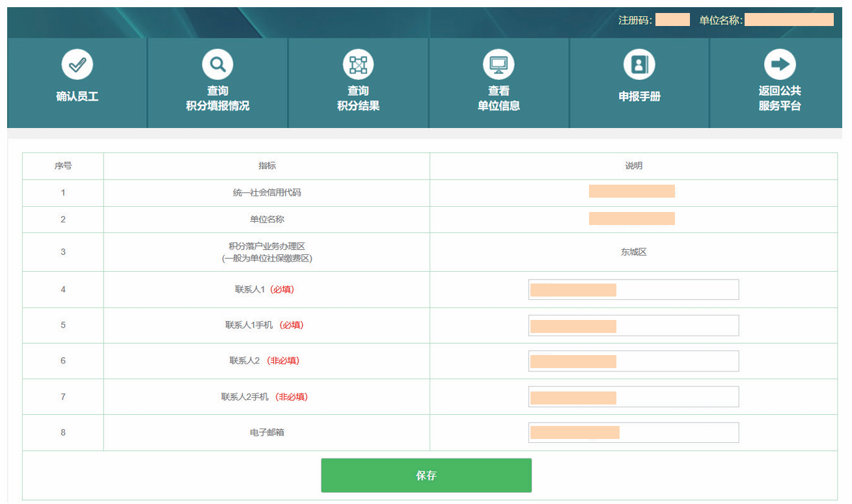Click the 申报手册 ID-card icon

tap(639, 63)
